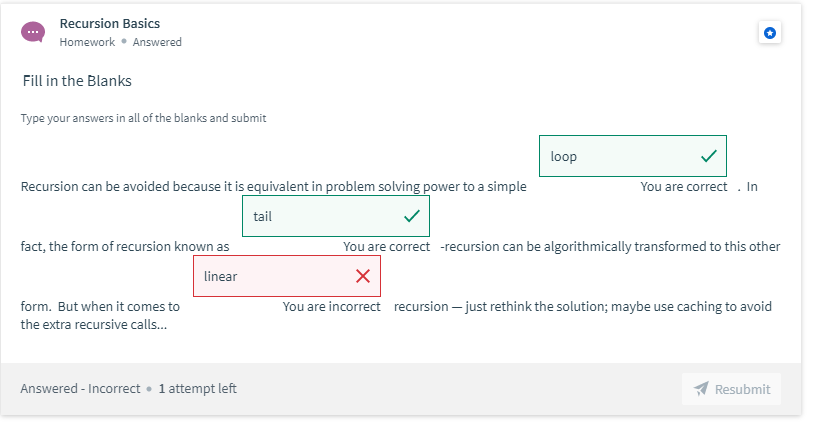Click the Fill in the Blanks heading
Viewport: 834px width, 425px height.
(x=77, y=81)
